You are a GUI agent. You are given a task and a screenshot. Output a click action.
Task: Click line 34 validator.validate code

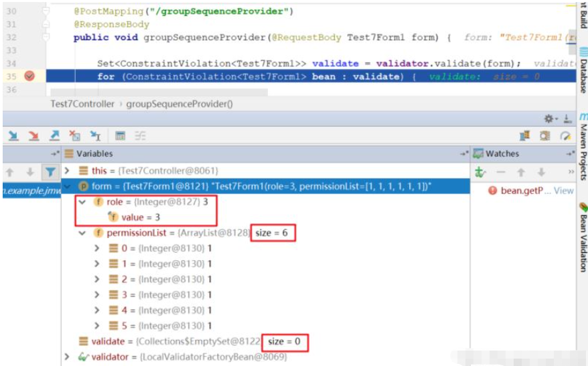click(449, 64)
